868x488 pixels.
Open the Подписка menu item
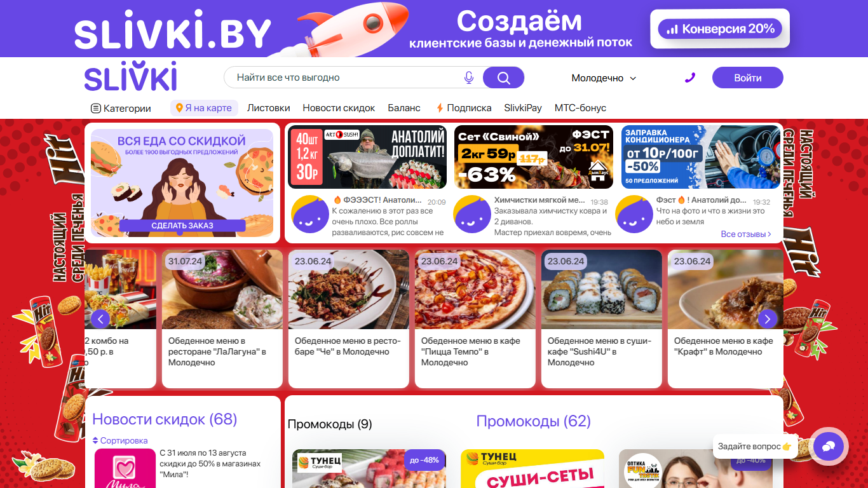pyautogui.click(x=464, y=108)
